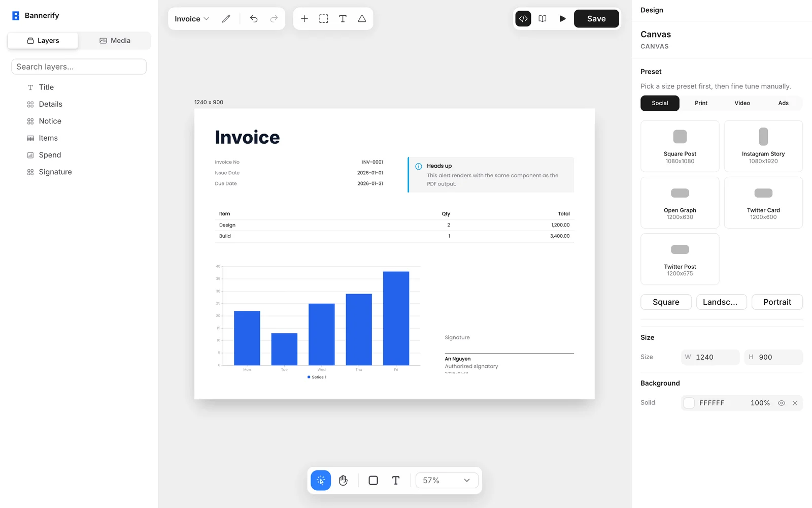
Task: Undo the last action
Action: 254,19
